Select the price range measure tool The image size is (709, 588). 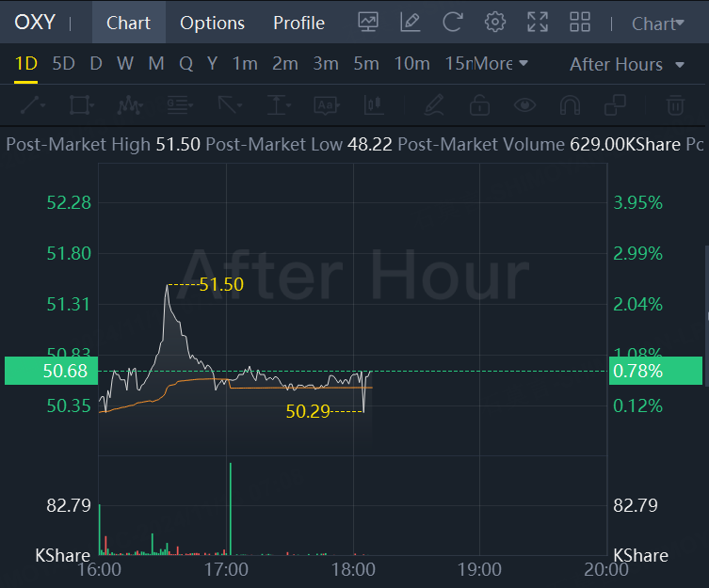(x=278, y=105)
